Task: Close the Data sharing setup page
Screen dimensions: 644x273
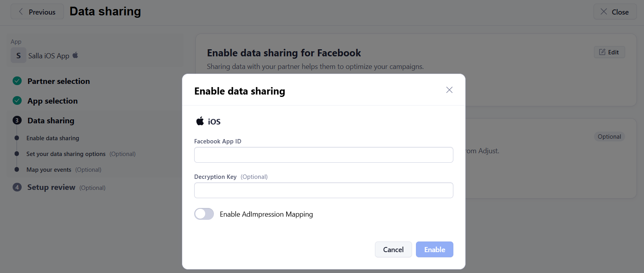Action: tap(614, 12)
